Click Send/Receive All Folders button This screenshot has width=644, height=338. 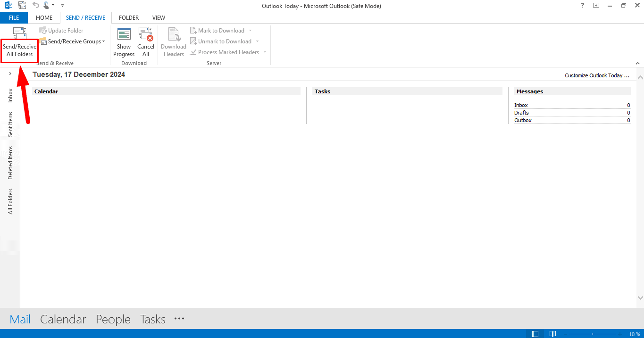(20, 42)
